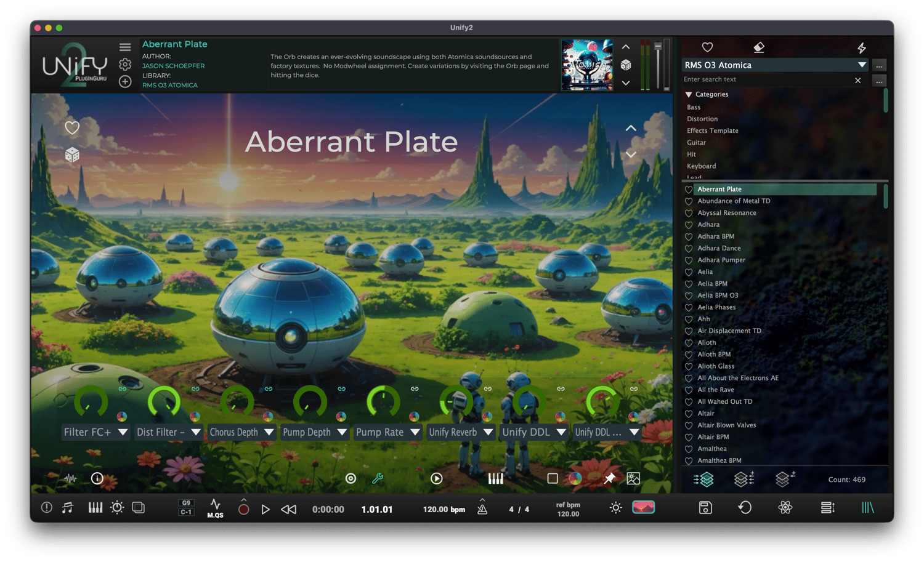Screen dimensions: 924x562
Task: Click the overlapping squares icon in transport bar
Action: pos(139,507)
